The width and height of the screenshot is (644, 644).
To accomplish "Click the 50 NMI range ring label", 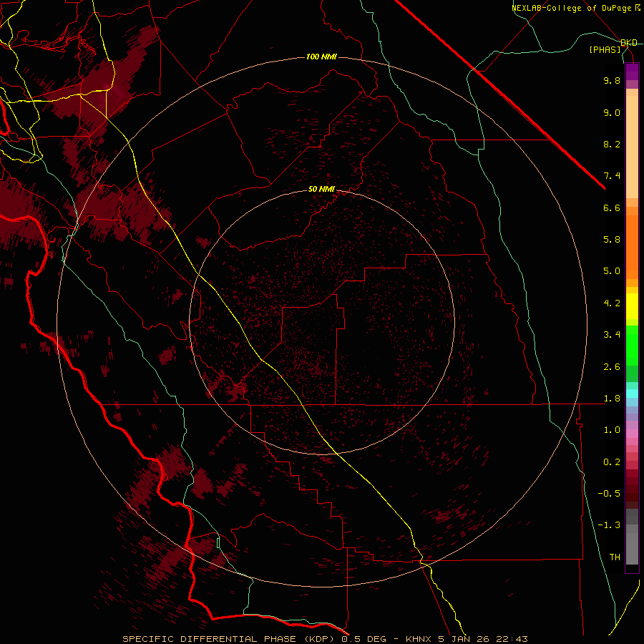I will (x=321, y=189).
